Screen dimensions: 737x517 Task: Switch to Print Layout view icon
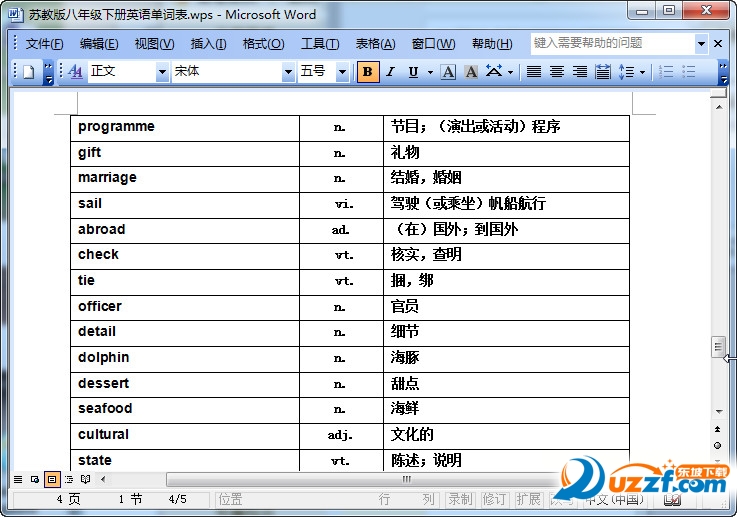[52, 479]
